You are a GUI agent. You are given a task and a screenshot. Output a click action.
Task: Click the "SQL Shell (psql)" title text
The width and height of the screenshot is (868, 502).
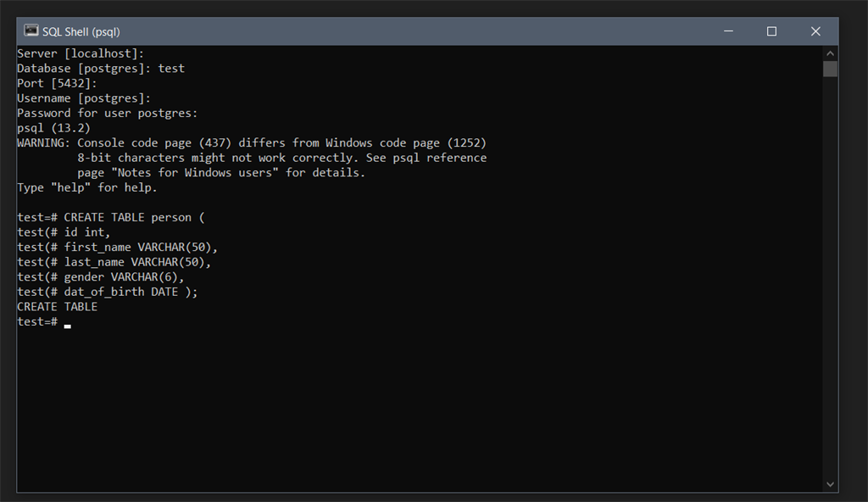pyautogui.click(x=81, y=31)
